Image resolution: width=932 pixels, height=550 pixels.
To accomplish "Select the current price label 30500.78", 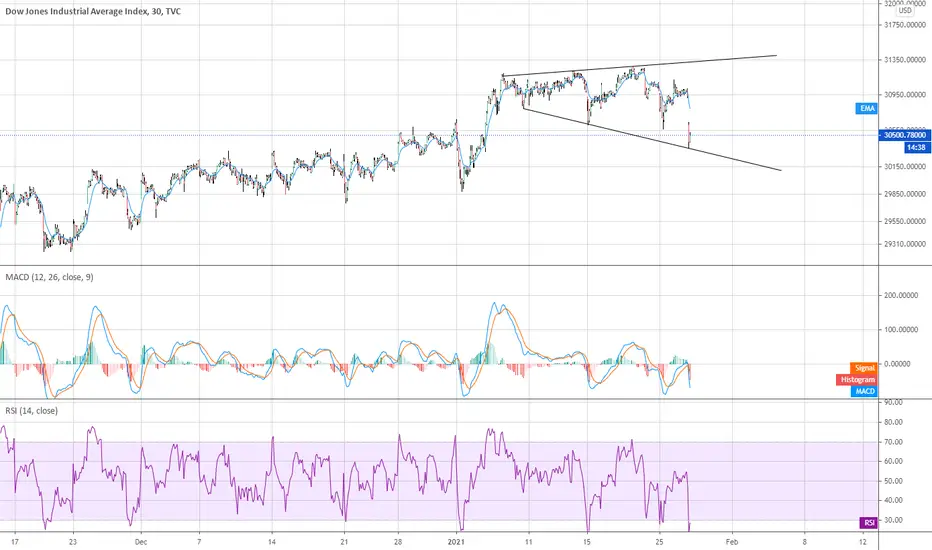I will [905, 135].
